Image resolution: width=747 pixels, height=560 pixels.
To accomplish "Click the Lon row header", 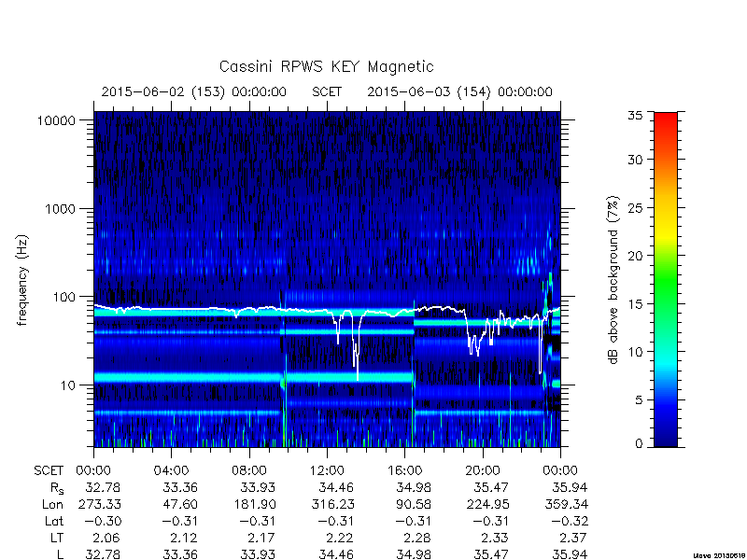I will pyautogui.click(x=52, y=504).
